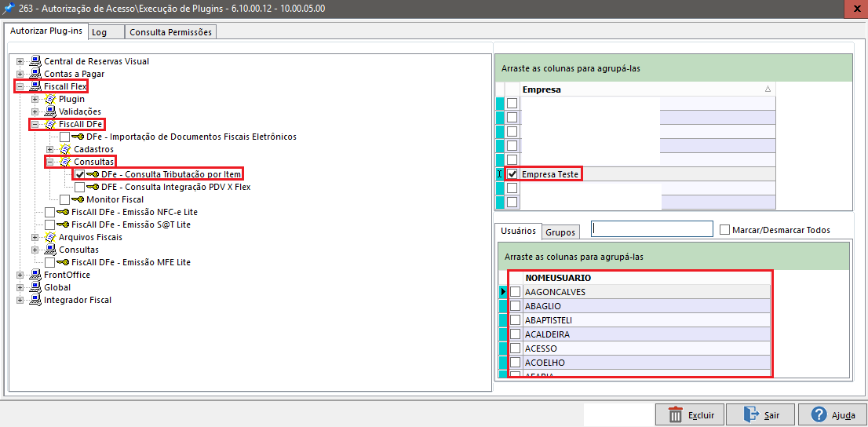Select the ACOELHO user row

tap(646, 362)
